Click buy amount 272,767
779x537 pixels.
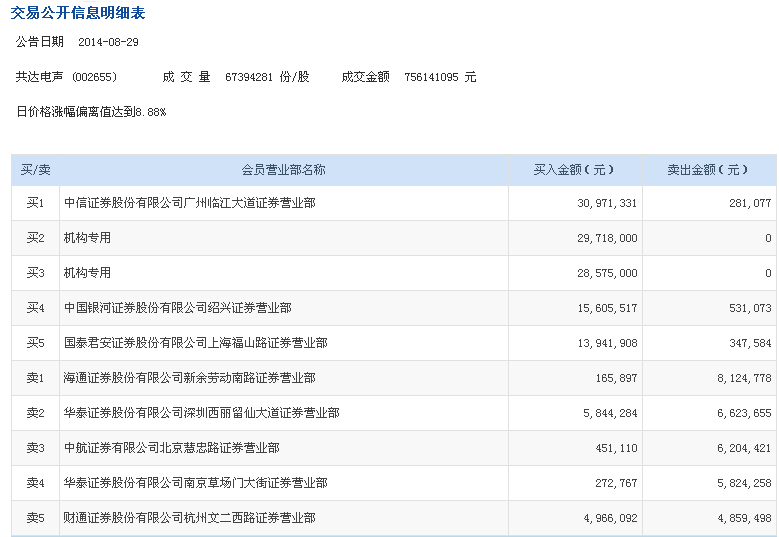click(x=616, y=483)
